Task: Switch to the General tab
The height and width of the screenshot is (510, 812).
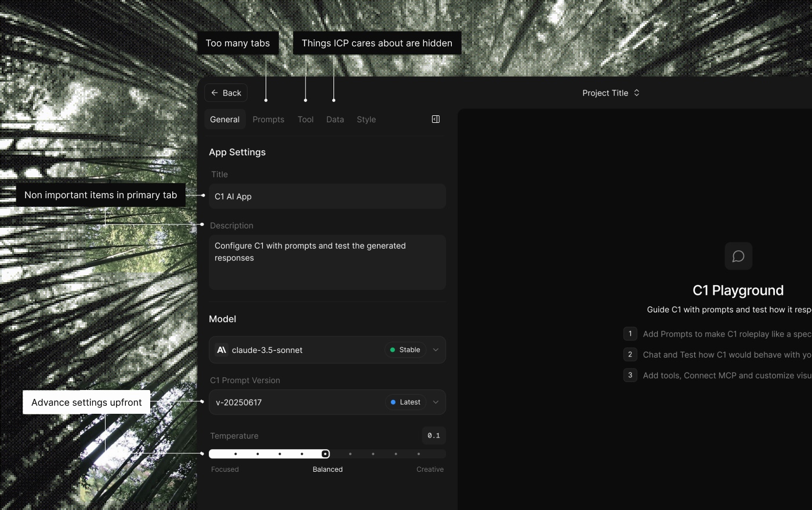Action: pos(224,119)
